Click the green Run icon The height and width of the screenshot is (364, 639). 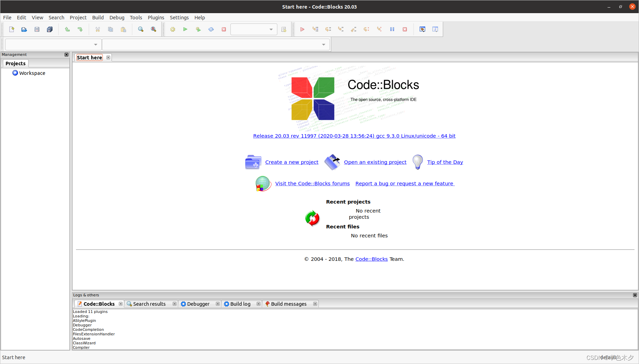click(x=185, y=29)
